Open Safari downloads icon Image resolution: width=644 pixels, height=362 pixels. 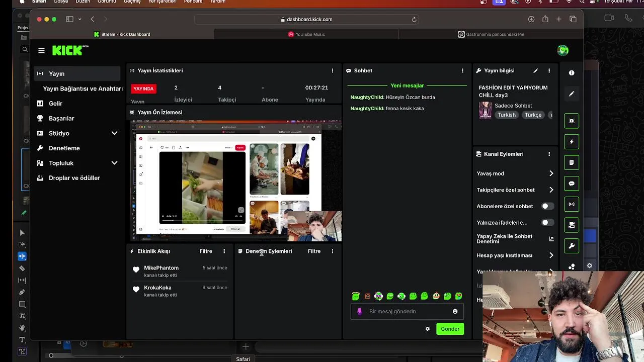tap(531, 19)
